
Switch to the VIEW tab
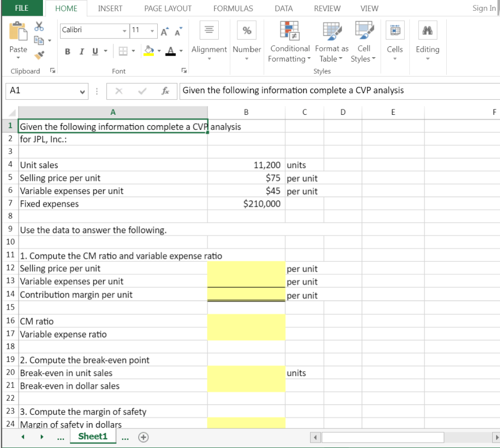[369, 9]
